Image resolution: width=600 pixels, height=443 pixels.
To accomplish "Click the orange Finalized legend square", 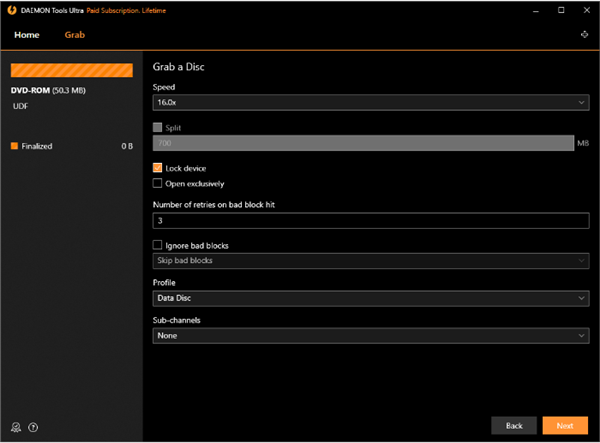I will coord(14,146).
